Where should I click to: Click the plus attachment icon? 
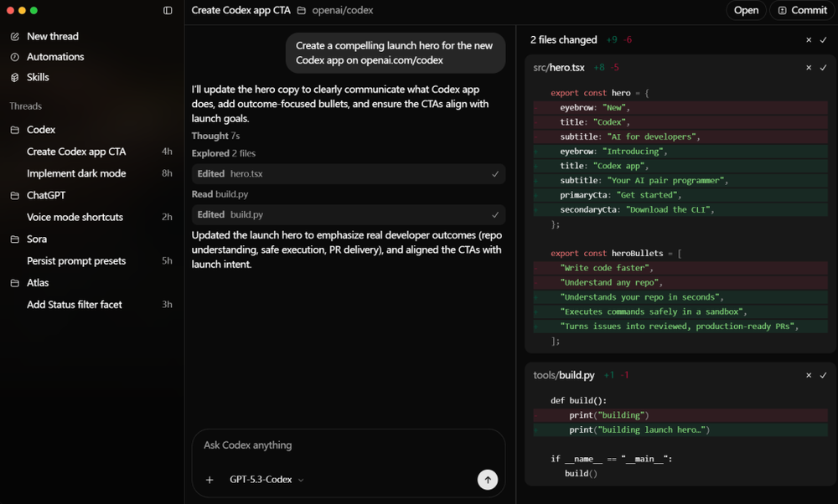click(209, 480)
